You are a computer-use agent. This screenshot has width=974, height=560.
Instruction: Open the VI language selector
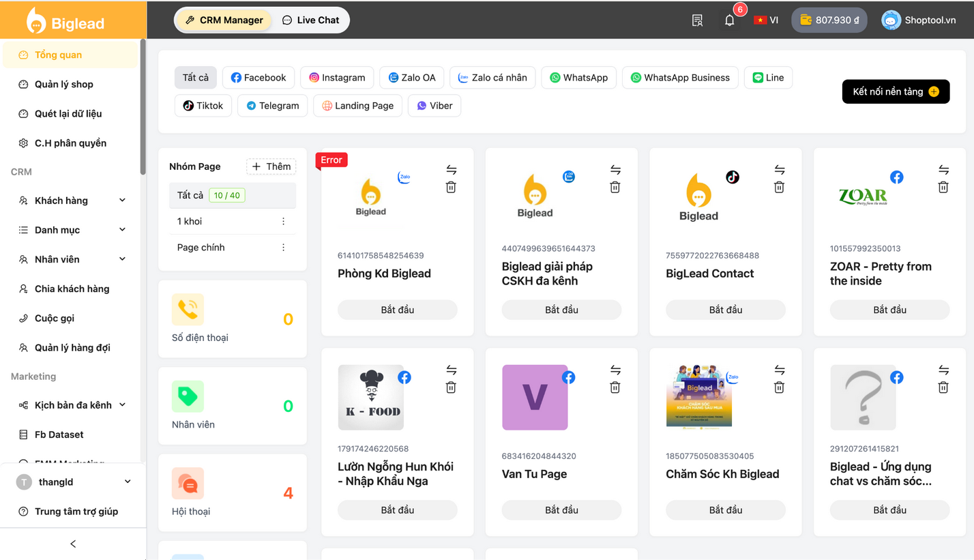[x=766, y=20]
